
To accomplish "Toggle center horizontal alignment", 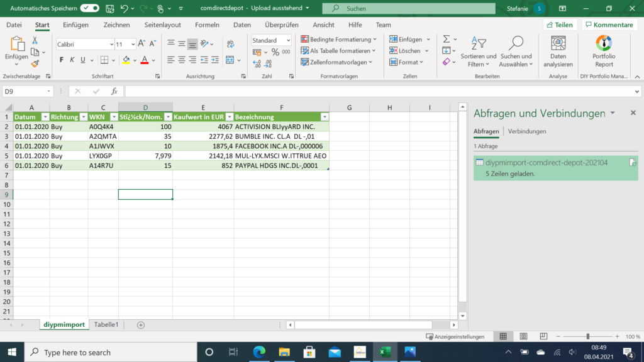I will (182, 60).
